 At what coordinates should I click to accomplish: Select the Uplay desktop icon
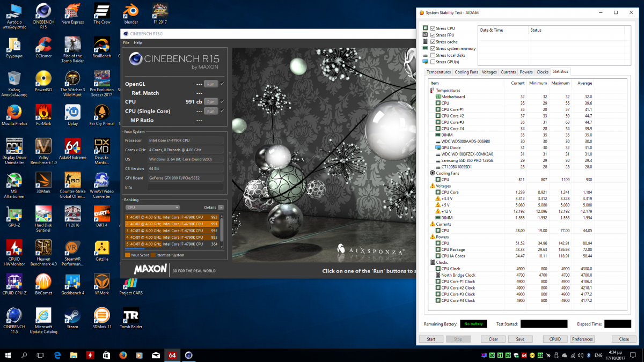point(72,115)
